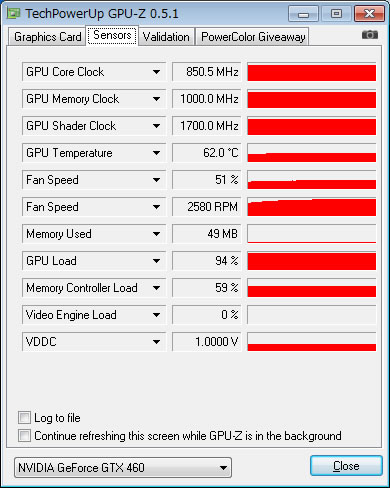Switch to the Graphics Card tab
Viewport: 390px width, 488px height.
[x=47, y=37]
